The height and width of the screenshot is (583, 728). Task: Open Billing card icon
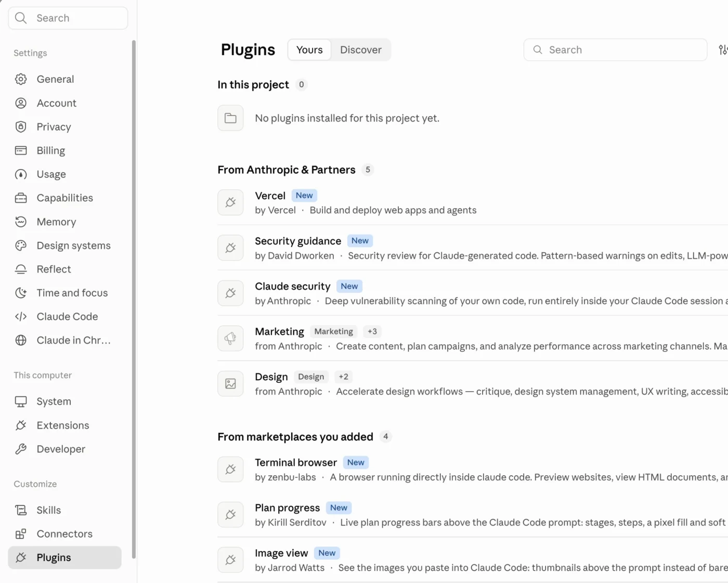(x=21, y=150)
